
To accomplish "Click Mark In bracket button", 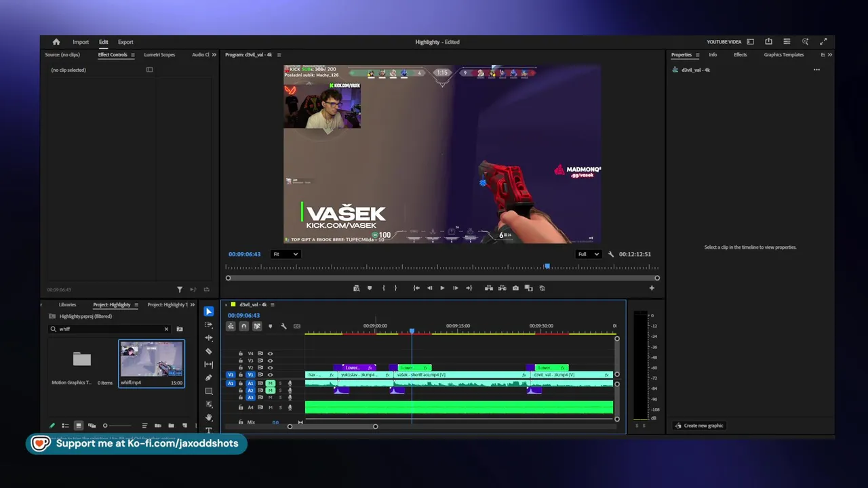I will pos(384,288).
